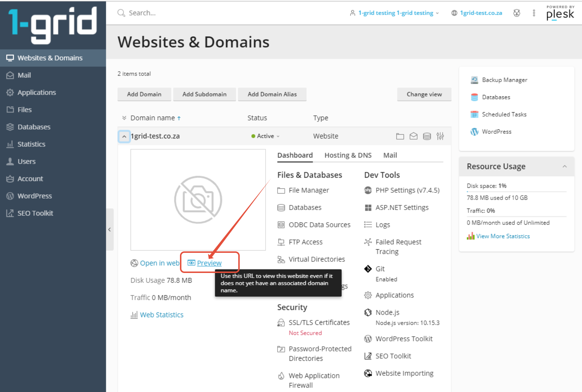The image size is (582, 392).
Task: Open Mail in the sidebar
Action: 53,75
